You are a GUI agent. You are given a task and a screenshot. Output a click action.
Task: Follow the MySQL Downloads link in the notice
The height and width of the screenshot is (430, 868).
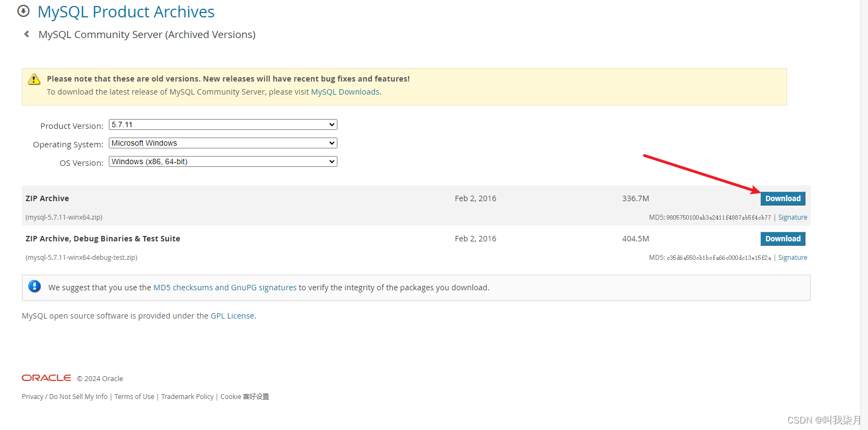point(345,92)
